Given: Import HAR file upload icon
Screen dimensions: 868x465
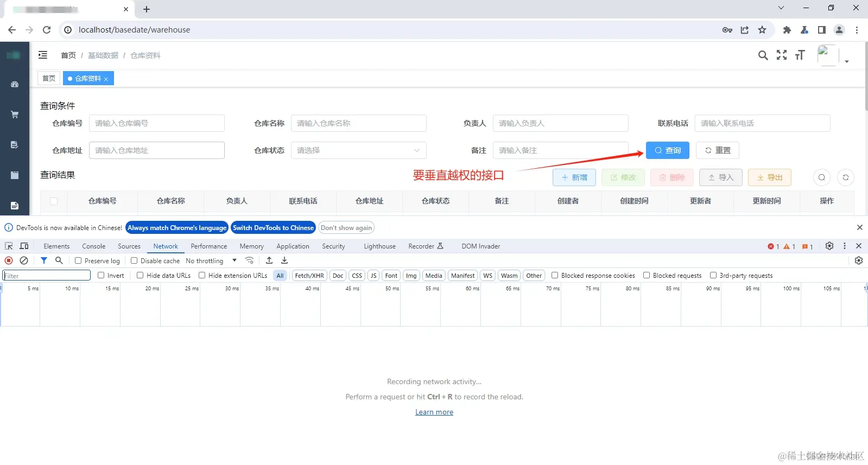Looking at the screenshot, I should (x=269, y=260).
